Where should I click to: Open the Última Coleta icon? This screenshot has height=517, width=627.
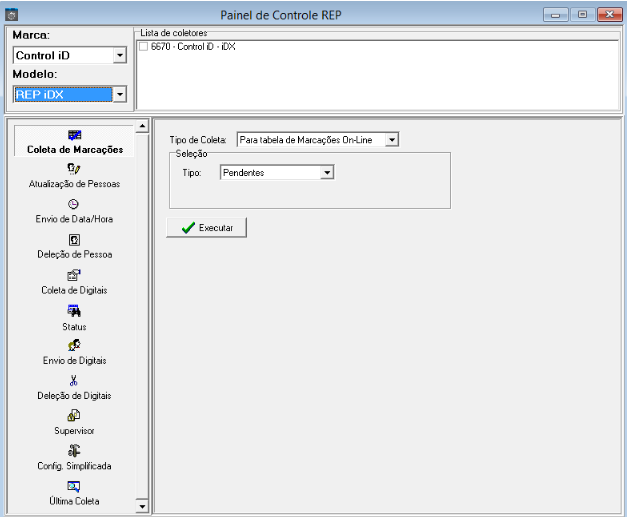(74, 486)
